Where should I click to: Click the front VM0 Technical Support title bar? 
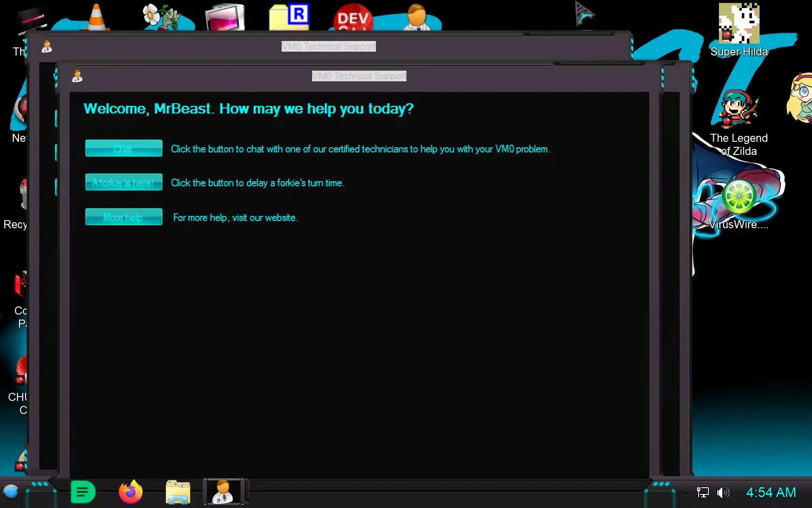click(359, 76)
